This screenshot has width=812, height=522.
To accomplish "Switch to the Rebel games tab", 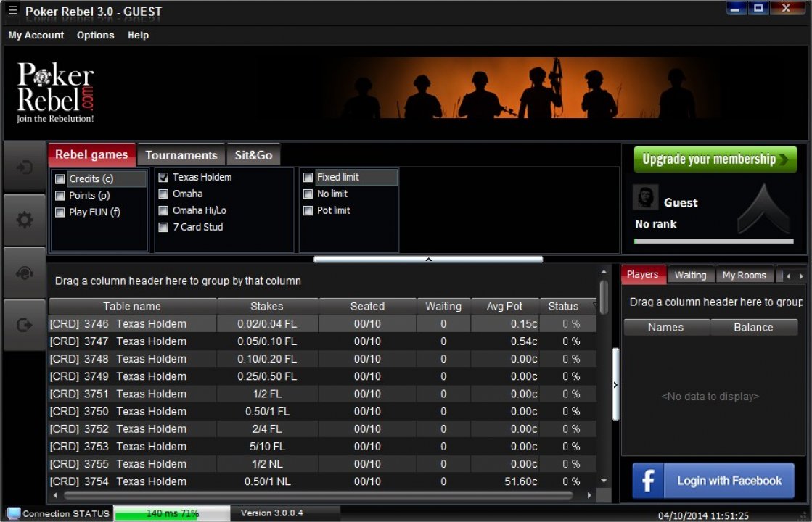I will (x=91, y=154).
